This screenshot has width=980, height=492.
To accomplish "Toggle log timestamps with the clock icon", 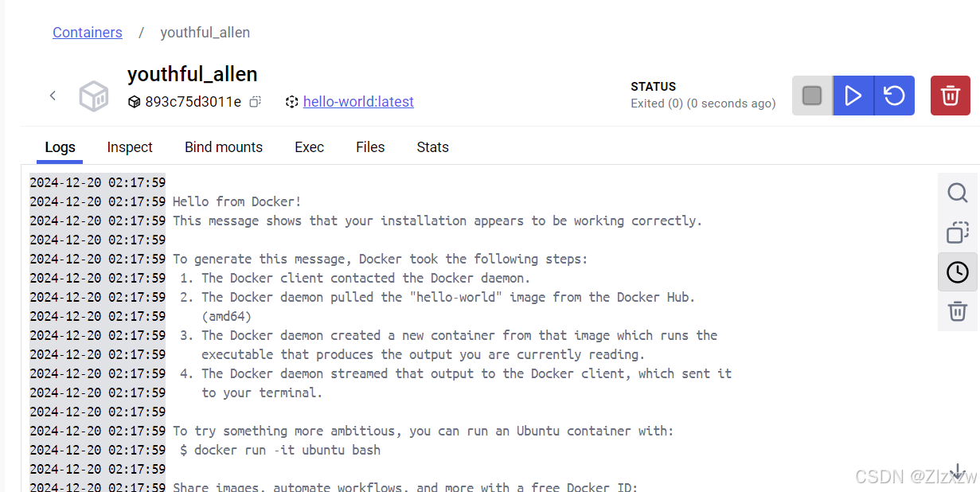I will click(957, 272).
